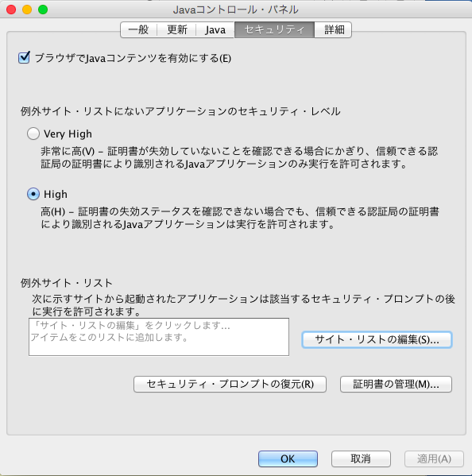The height and width of the screenshot is (476, 472).
Task: Click セキュリティ・プロンプトの復元(R) button
Action: point(230,385)
